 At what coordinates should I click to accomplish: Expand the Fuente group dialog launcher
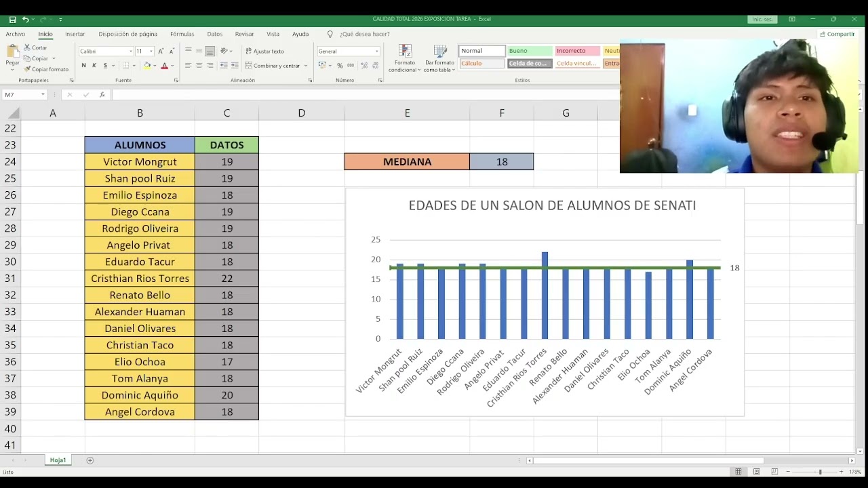pos(176,80)
